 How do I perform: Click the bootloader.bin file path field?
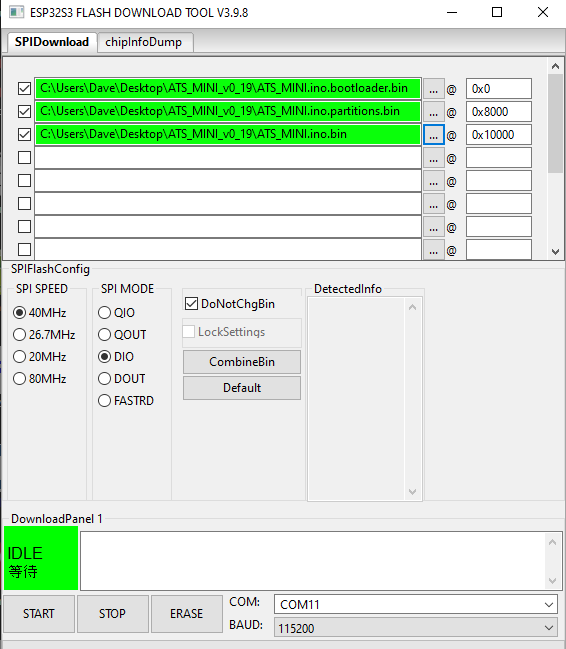point(228,89)
